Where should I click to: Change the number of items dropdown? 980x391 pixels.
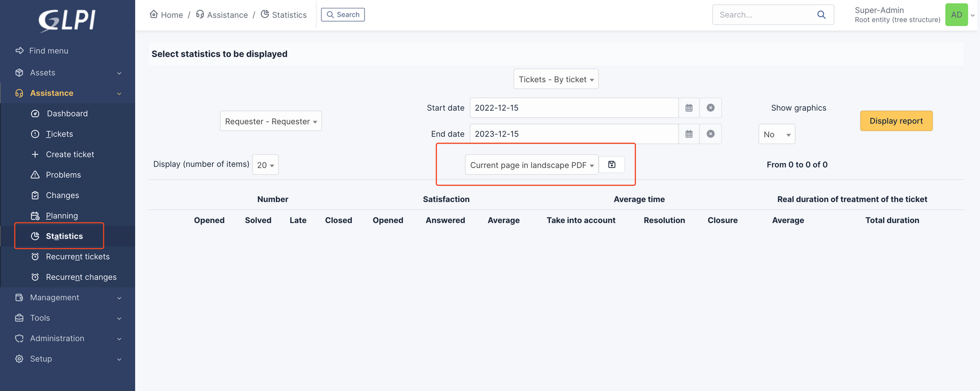pyautogui.click(x=265, y=165)
